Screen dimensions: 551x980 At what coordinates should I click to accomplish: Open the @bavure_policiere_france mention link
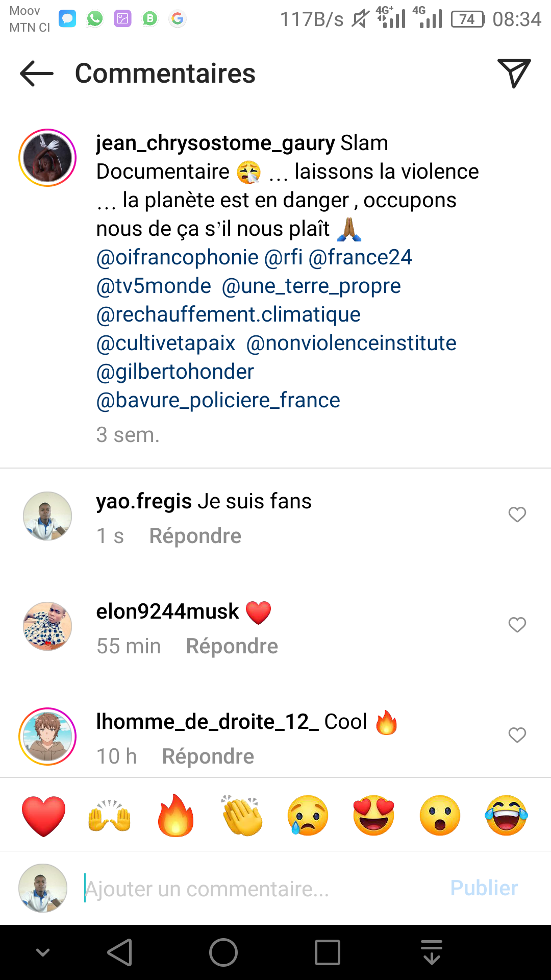click(218, 400)
